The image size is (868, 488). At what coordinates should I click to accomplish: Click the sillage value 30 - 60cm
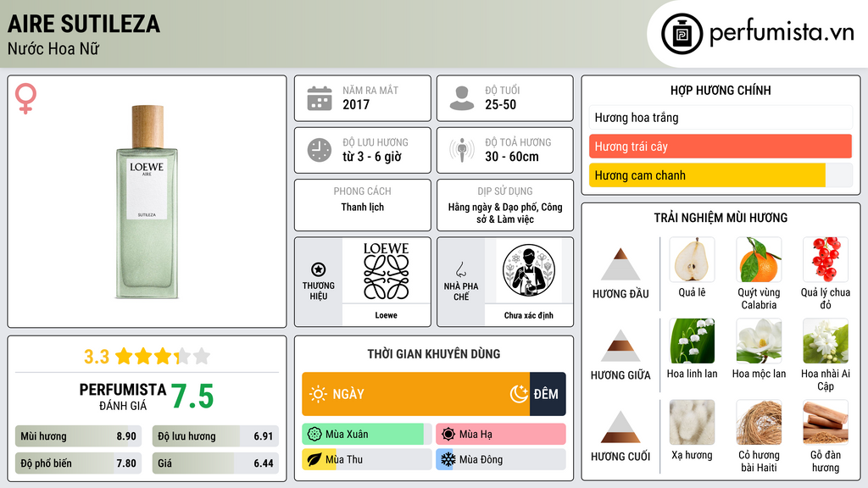point(511,157)
